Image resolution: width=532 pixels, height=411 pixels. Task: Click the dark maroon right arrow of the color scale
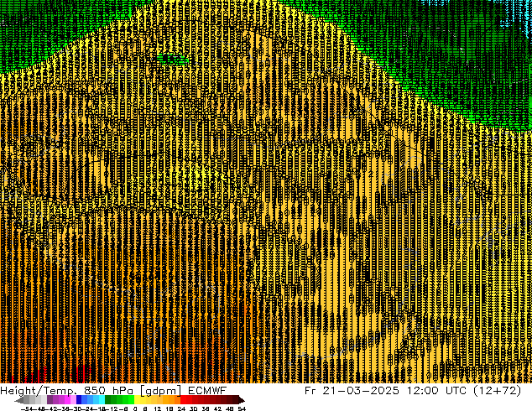242,401
